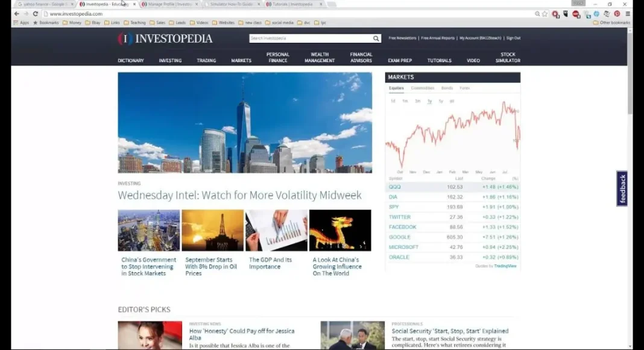Open the Chrome hamburger menu

[x=628, y=14]
